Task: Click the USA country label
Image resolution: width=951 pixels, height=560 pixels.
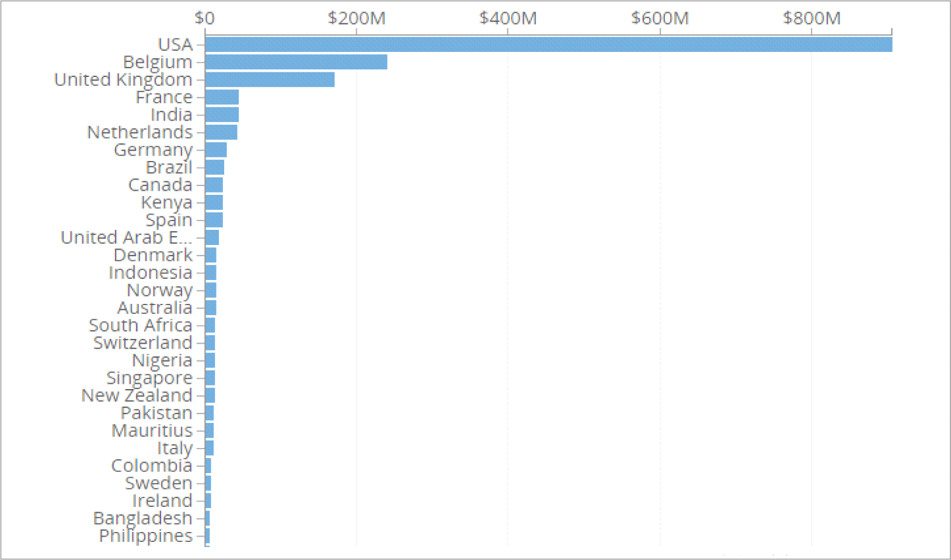Action: click(x=175, y=44)
